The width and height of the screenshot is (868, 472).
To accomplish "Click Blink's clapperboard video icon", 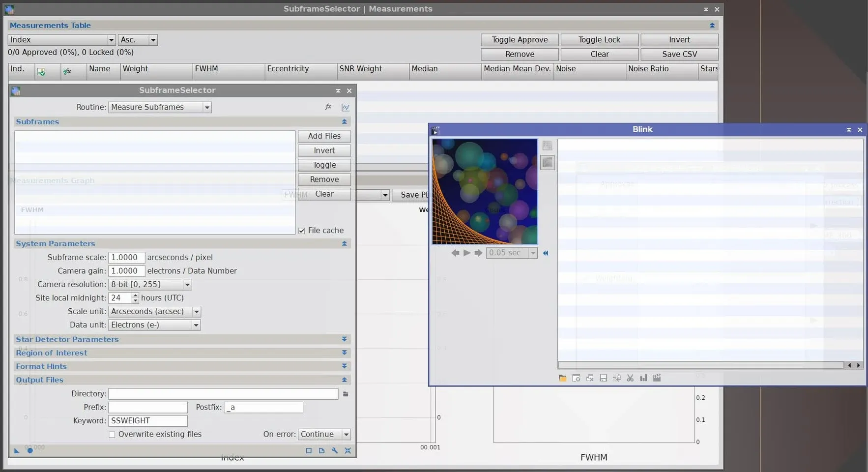I will click(657, 378).
